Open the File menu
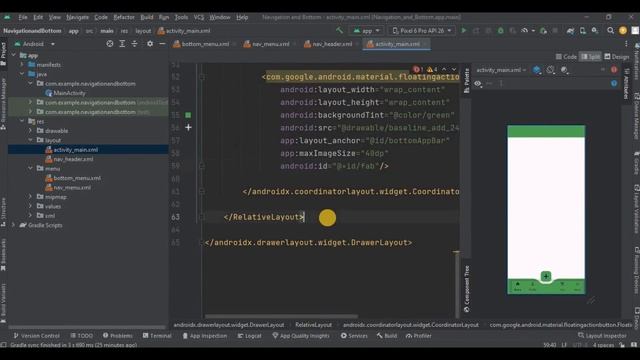640x360 pixels. click(23, 17)
